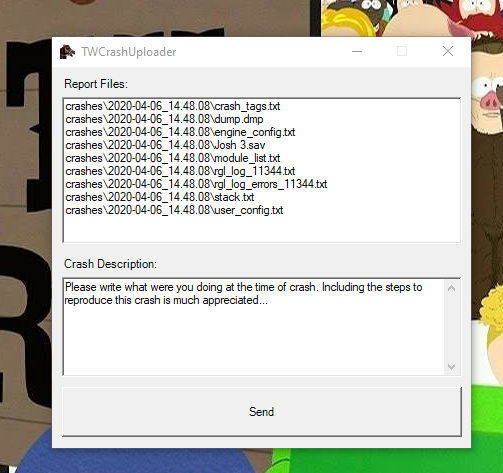Select the module_list.txt file entry
Image resolution: width=503 pixels, height=473 pixels.
pos(173,158)
